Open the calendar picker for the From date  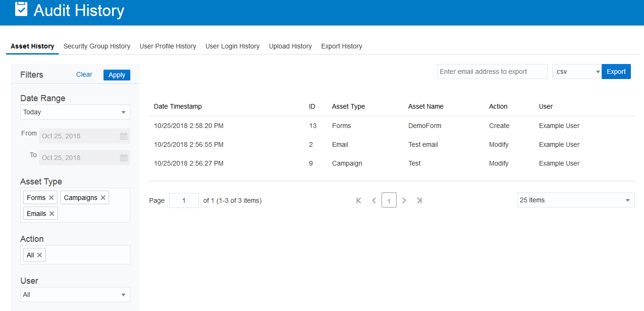pos(124,136)
